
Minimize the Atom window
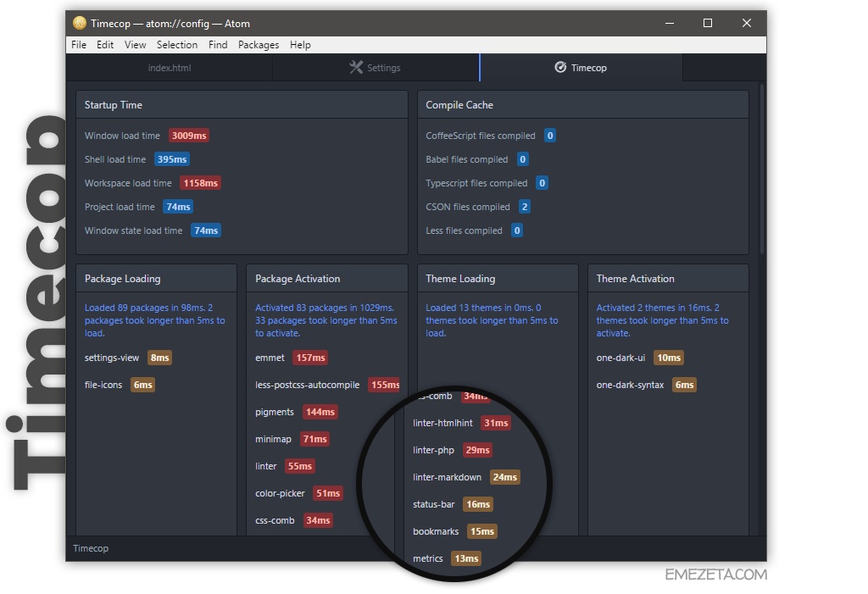point(670,23)
